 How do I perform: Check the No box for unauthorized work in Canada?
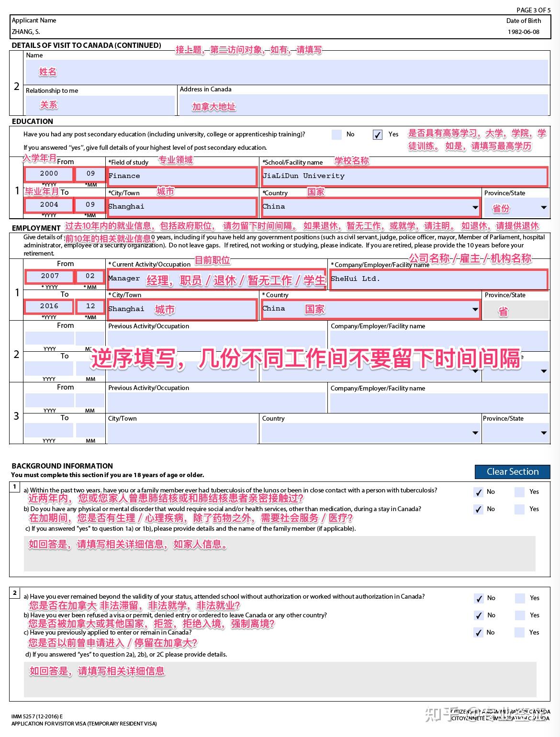tap(477, 598)
